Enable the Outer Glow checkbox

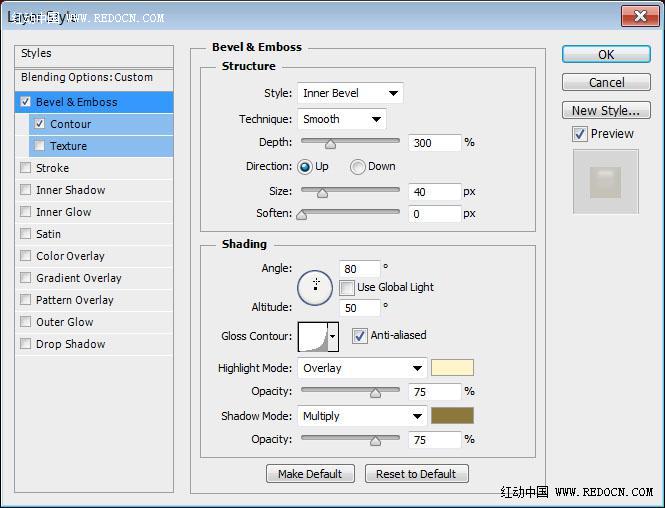25,322
